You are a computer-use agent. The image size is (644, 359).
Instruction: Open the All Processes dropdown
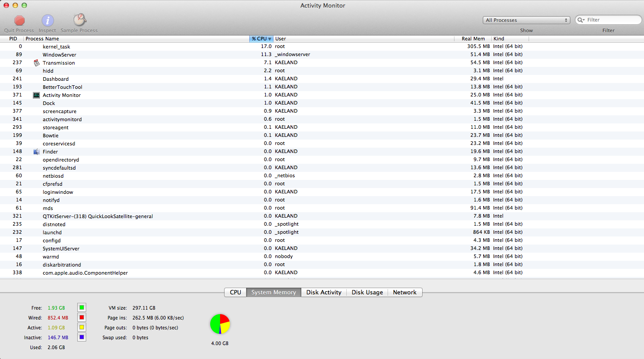point(527,20)
